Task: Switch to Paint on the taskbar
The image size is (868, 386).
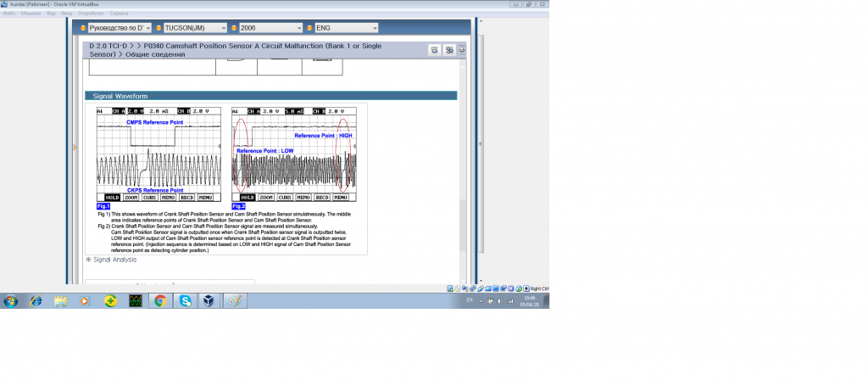Action: coord(236,300)
